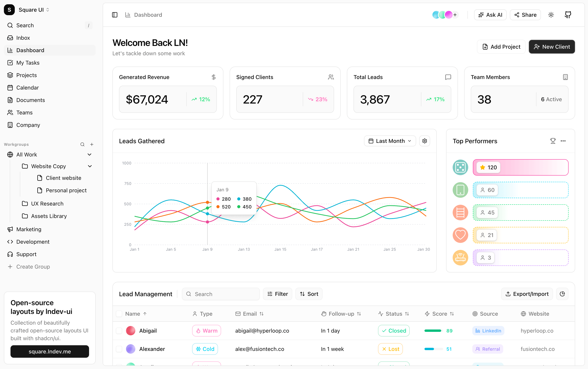The width and height of the screenshot is (588, 369).
Task: Switch theme with the sun icon
Action: coord(551,15)
